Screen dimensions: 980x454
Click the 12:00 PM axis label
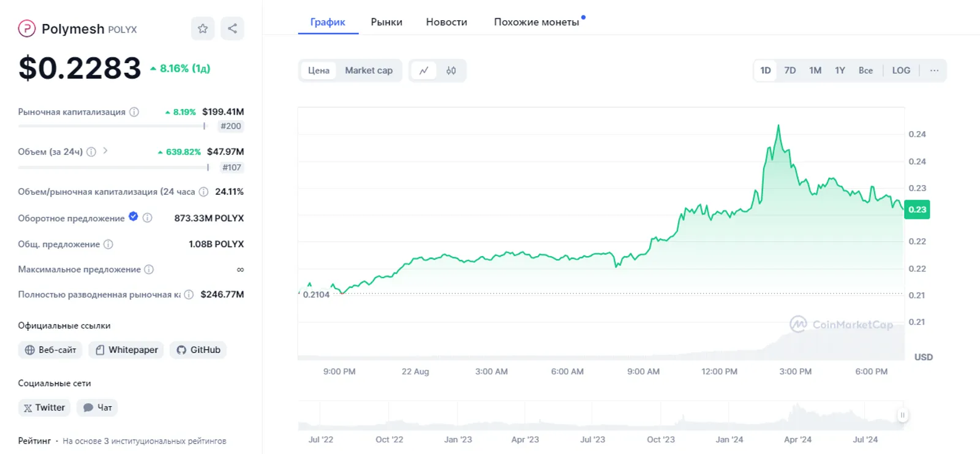(719, 372)
